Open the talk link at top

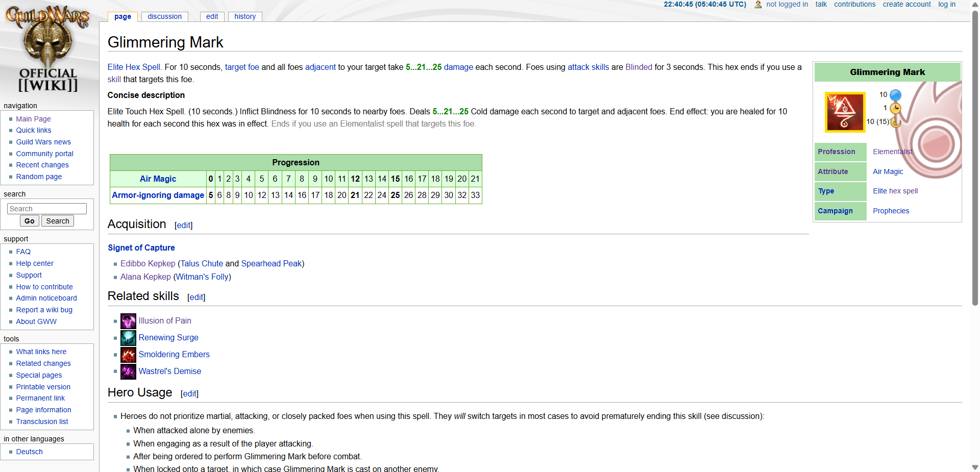point(821,4)
